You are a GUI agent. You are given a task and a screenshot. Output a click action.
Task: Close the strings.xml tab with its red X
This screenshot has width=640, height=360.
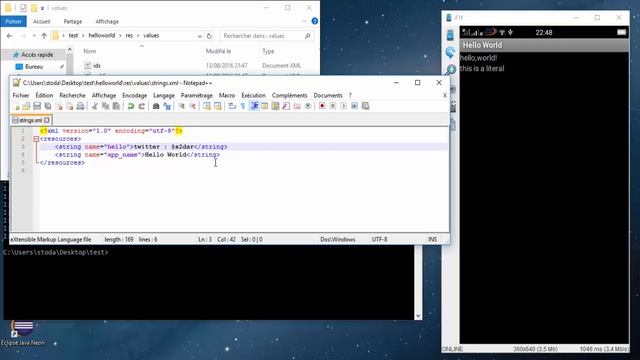tap(47, 120)
